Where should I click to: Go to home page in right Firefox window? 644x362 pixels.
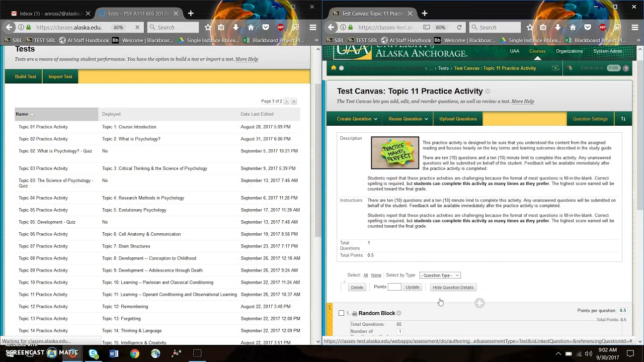[x=573, y=27]
